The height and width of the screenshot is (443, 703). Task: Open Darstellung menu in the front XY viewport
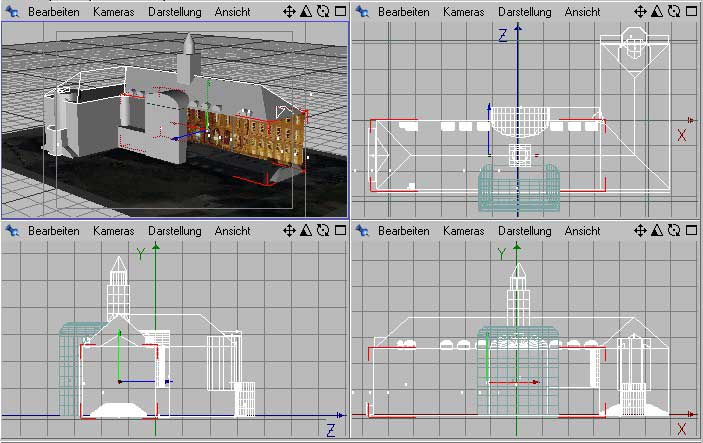coord(525,231)
